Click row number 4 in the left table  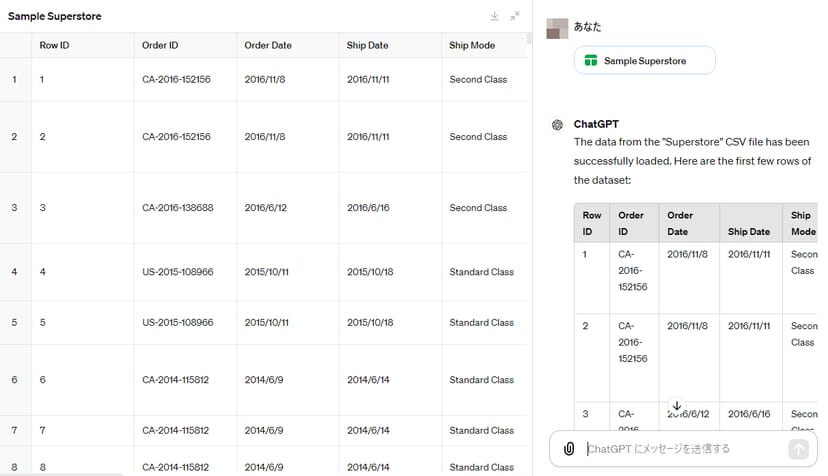tap(14, 272)
